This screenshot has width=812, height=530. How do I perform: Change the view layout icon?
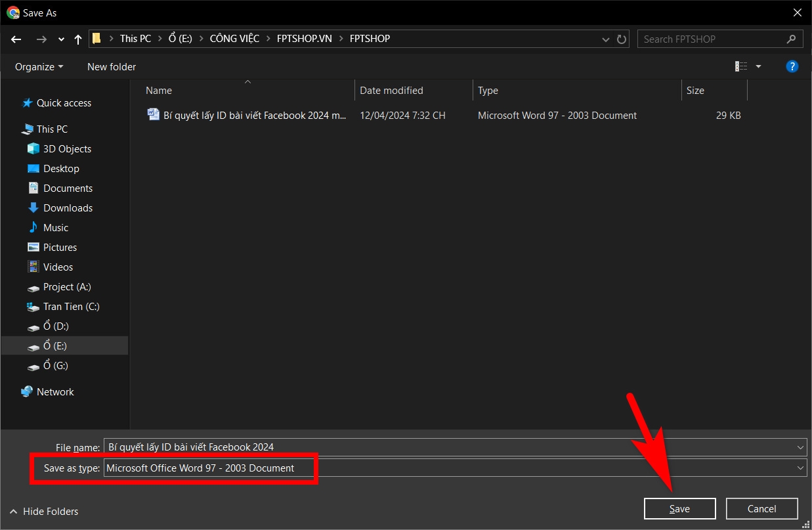pyautogui.click(x=741, y=66)
